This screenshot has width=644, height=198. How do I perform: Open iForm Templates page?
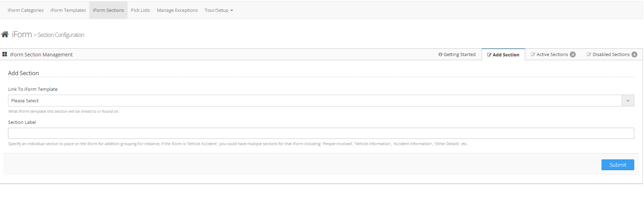point(68,10)
